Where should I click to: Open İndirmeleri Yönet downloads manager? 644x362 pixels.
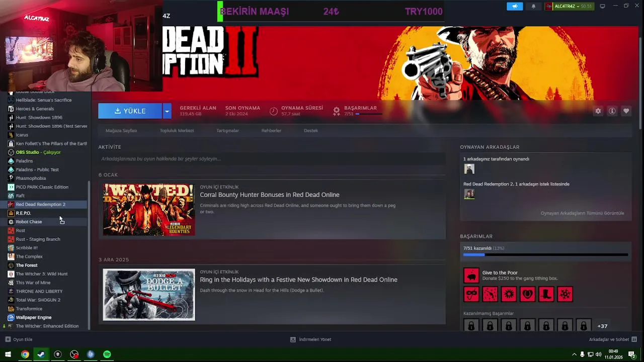[x=310, y=340]
